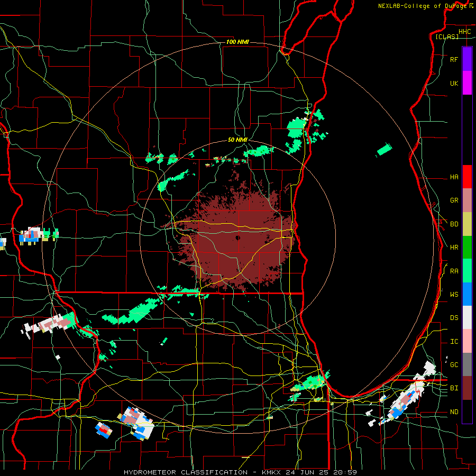Click the purple RF legend color swatch

coord(467,59)
